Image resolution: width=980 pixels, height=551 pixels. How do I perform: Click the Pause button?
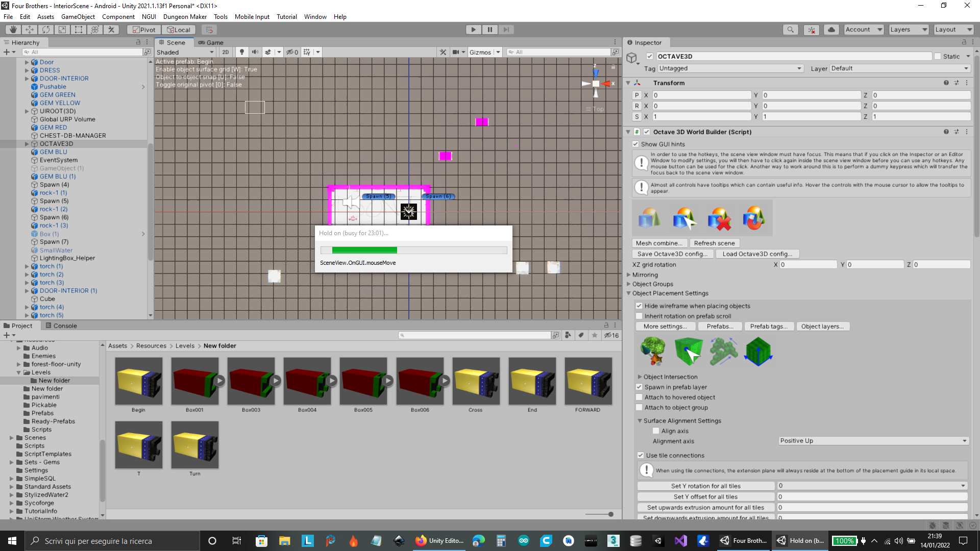pos(489,30)
